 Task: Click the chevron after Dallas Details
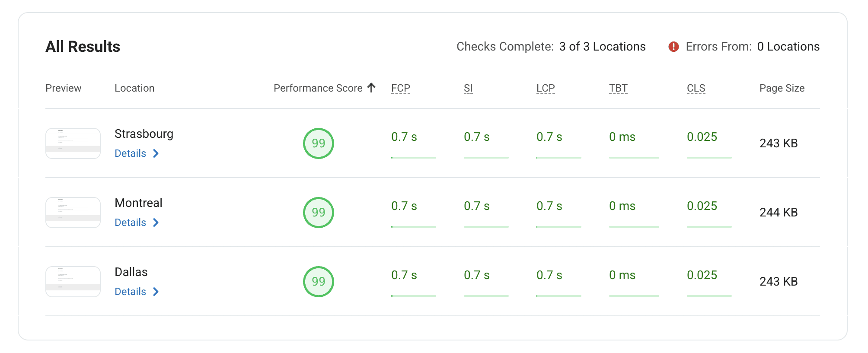click(x=156, y=292)
